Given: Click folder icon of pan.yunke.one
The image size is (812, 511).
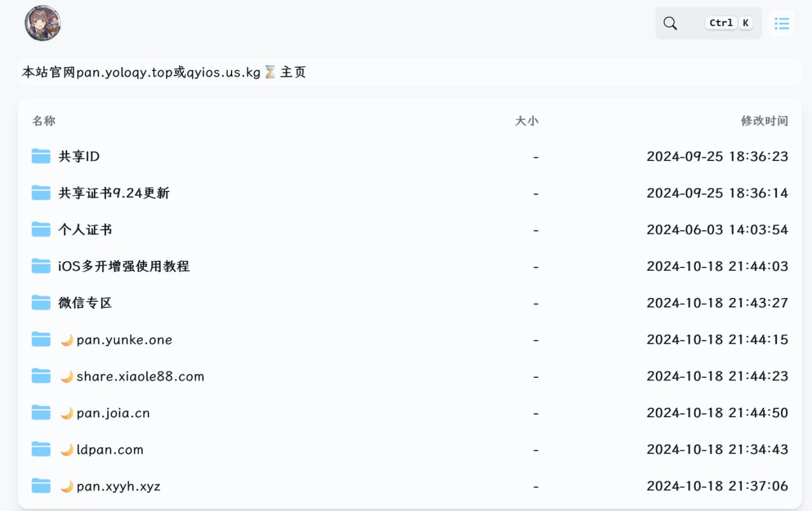Looking at the screenshot, I should pos(41,340).
